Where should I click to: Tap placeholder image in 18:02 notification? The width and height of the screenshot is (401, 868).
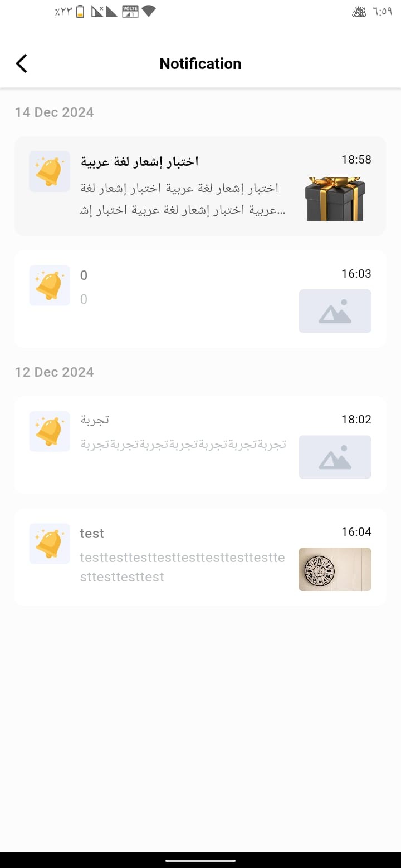pyautogui.click(x=335, y=457)
